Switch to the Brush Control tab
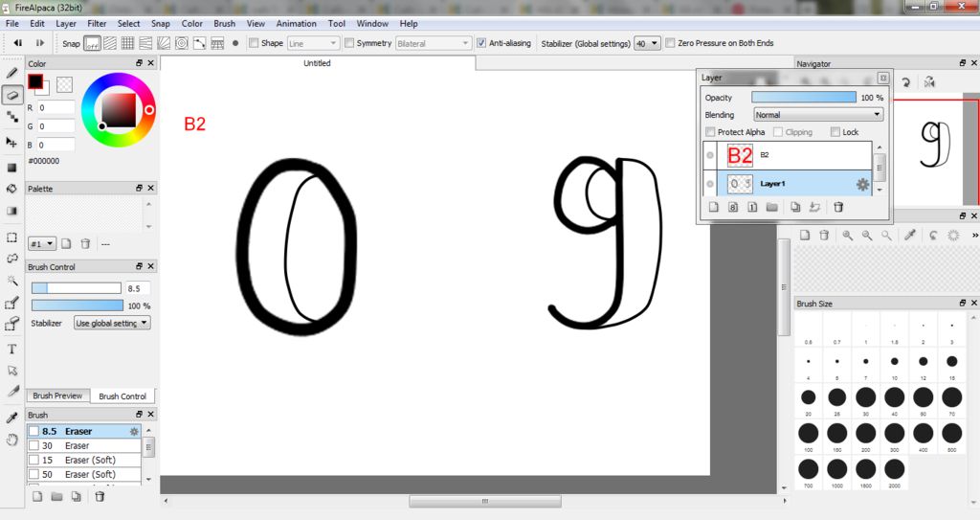Viewport: 980px width, 520px height. point(122,396)
